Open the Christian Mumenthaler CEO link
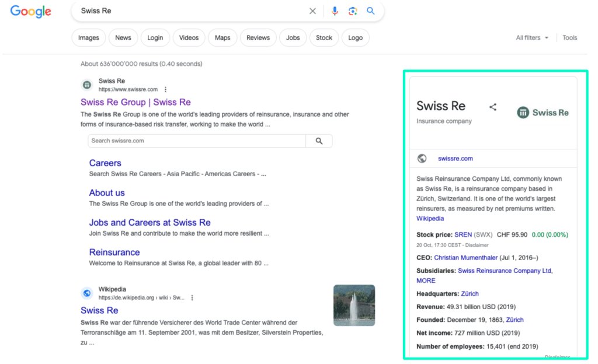This screenshot has height=364, width=598. (465, 258)
